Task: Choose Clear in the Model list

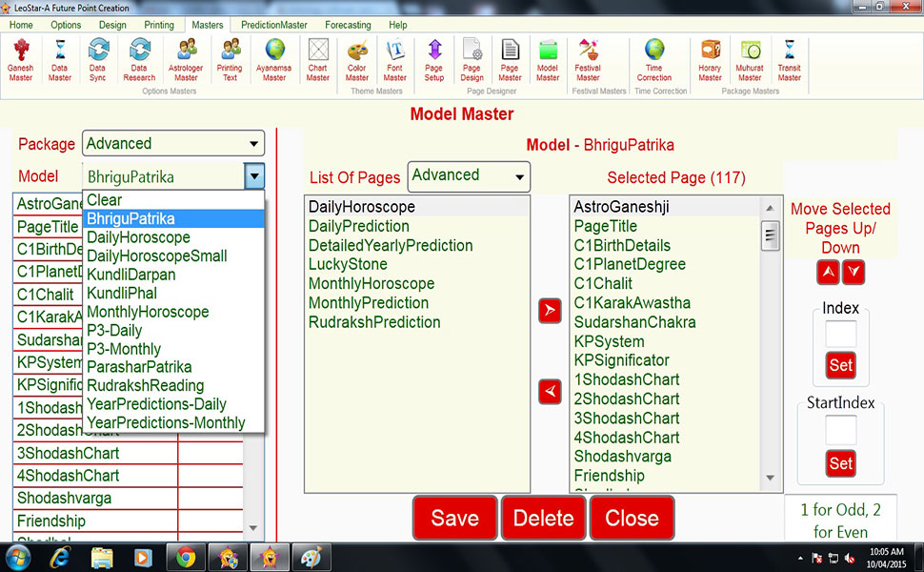Action: tap(173, 200)
